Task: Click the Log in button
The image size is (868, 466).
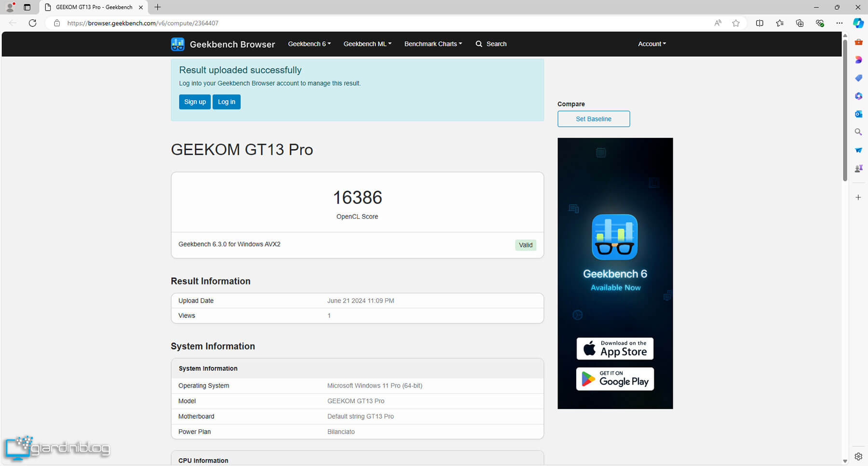Action: [227, 102]
